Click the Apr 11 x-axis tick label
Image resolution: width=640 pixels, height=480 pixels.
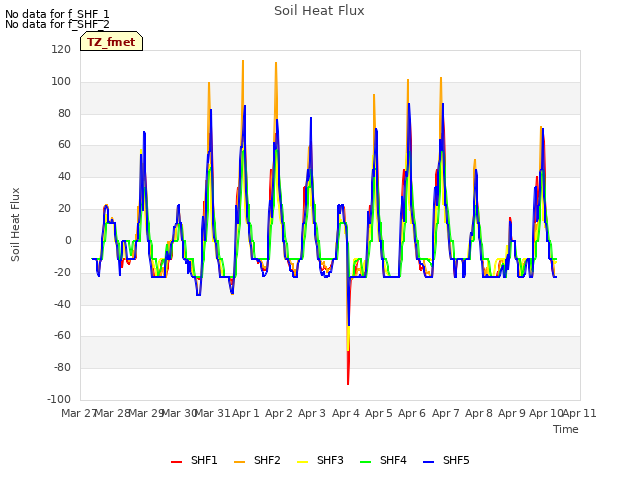(x=579, y=413)
